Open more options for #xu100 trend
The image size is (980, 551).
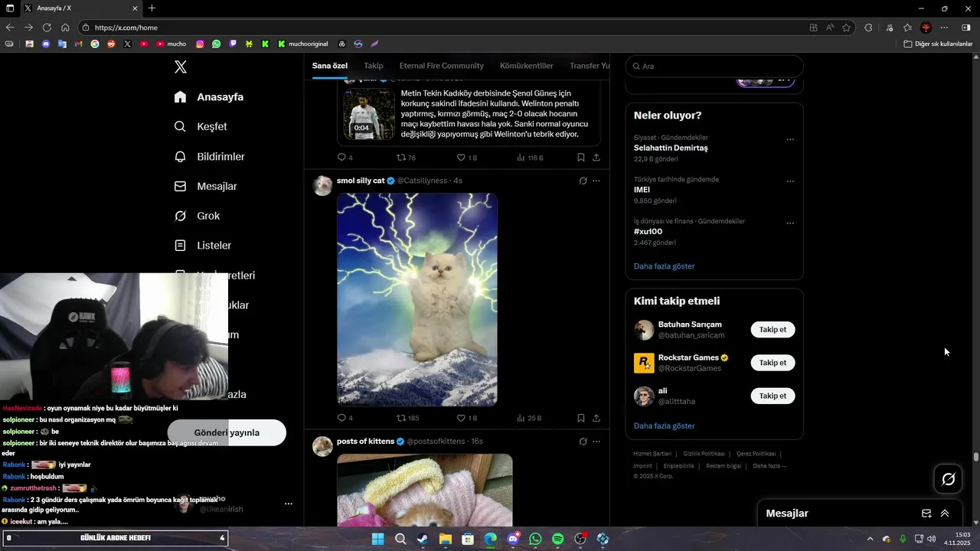click(x=790, y=223)
